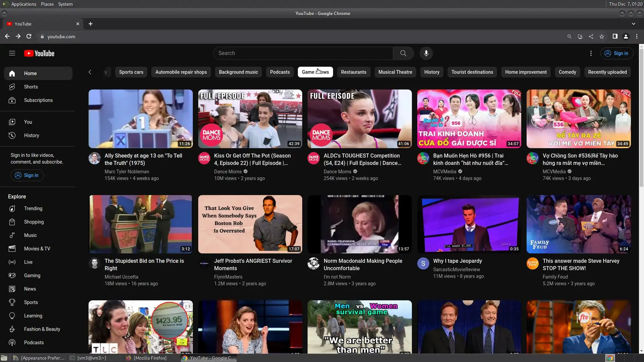Open the YouTube settings three-dot menu

(x=591, y=53)
